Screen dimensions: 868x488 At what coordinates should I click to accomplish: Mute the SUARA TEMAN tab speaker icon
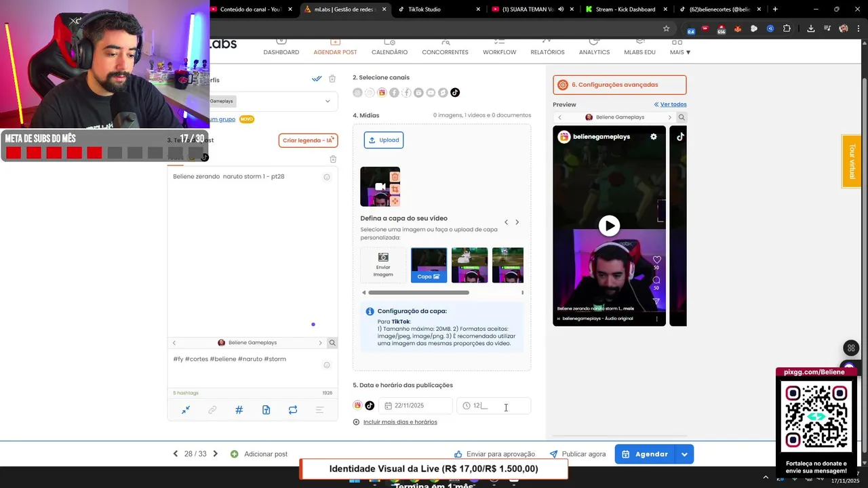click(x=560, y=9)
